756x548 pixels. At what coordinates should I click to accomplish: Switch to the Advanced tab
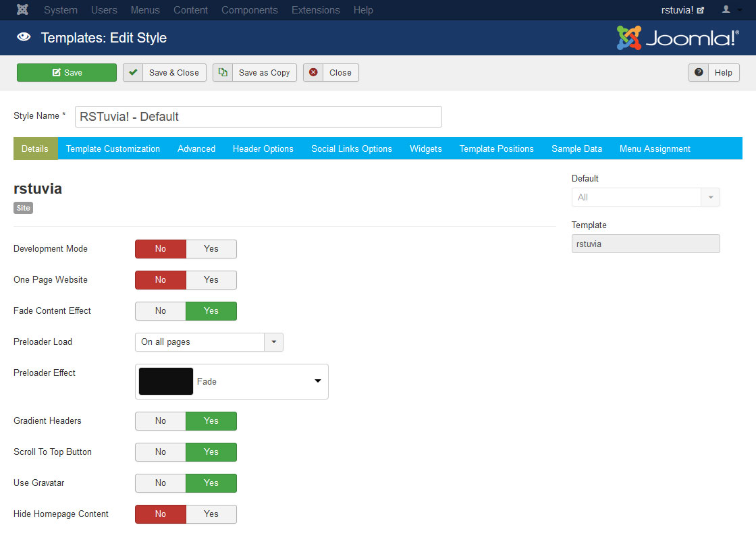click(196, 148)
